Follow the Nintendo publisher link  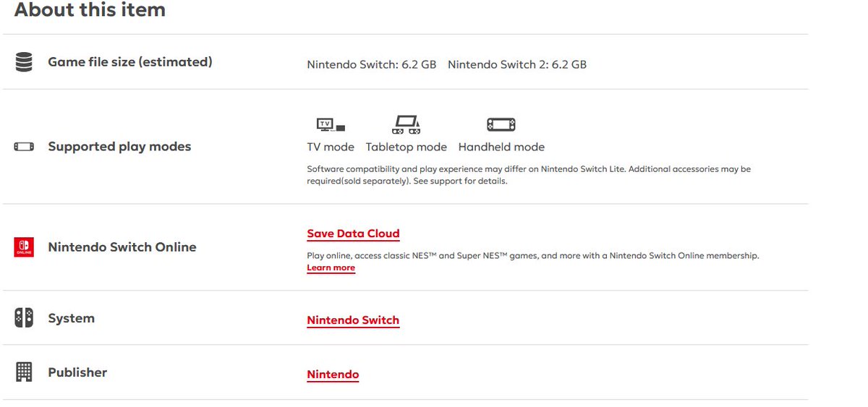[333, 374]
